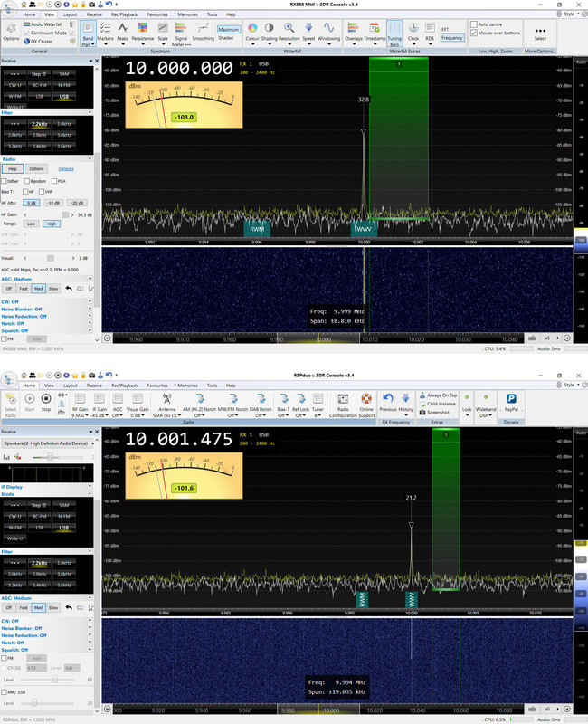The height and width of the screenshot is (724, 588).
Task: Open waterfall Speed in RX888 ribbon
Action: [x=308, y=33]
